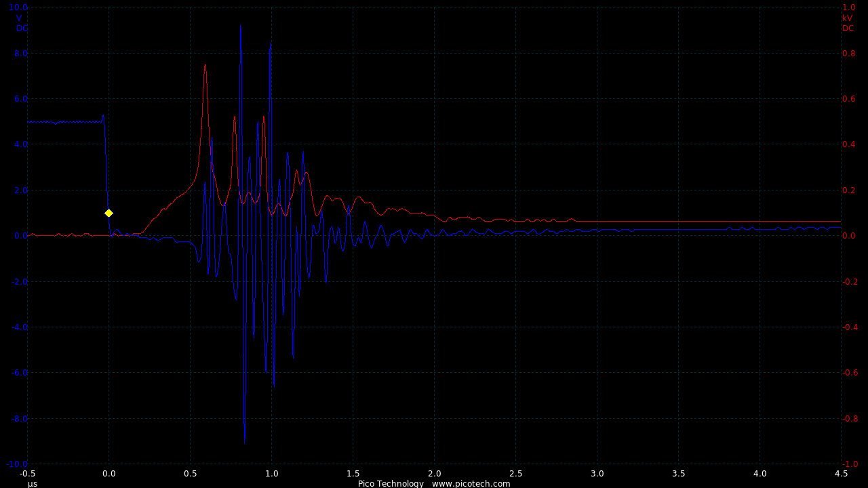Select the red kV unit label
Viewport: 868px width, 488px height.
click(x=848, y=18)
